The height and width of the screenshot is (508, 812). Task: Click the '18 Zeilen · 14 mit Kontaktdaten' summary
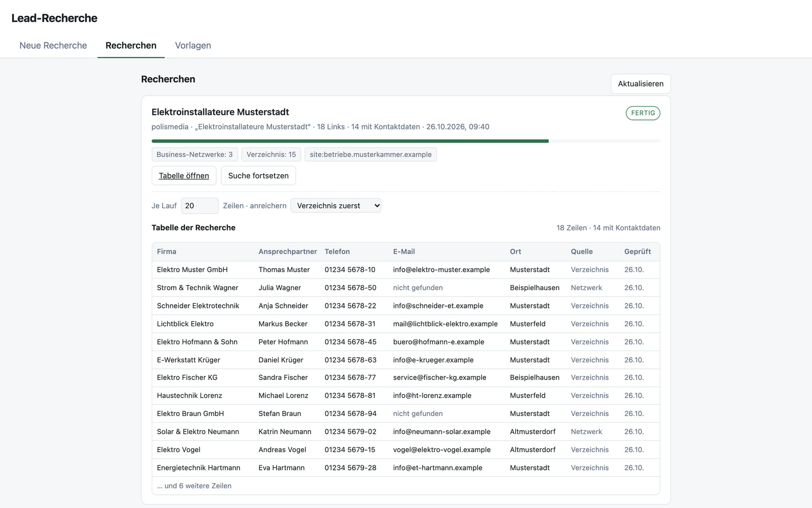(x=608, y=228)
